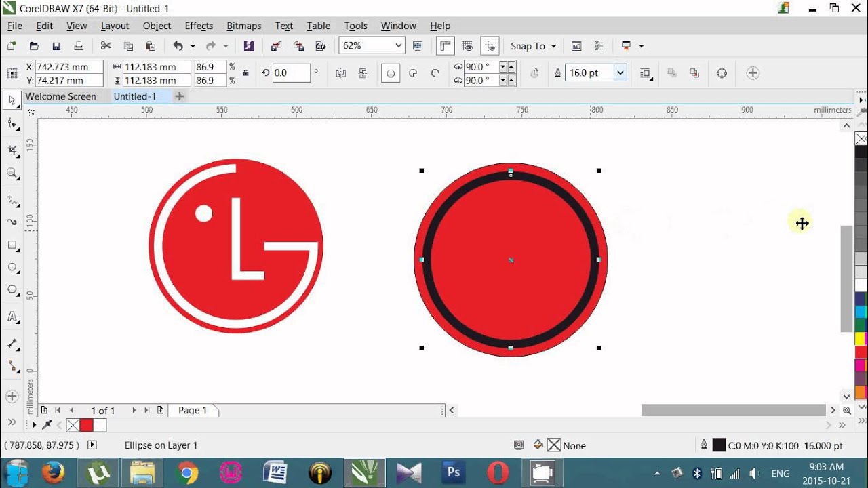Select the Connector tool
Viewport: 868px width, 488px height.
coord(12,366)
